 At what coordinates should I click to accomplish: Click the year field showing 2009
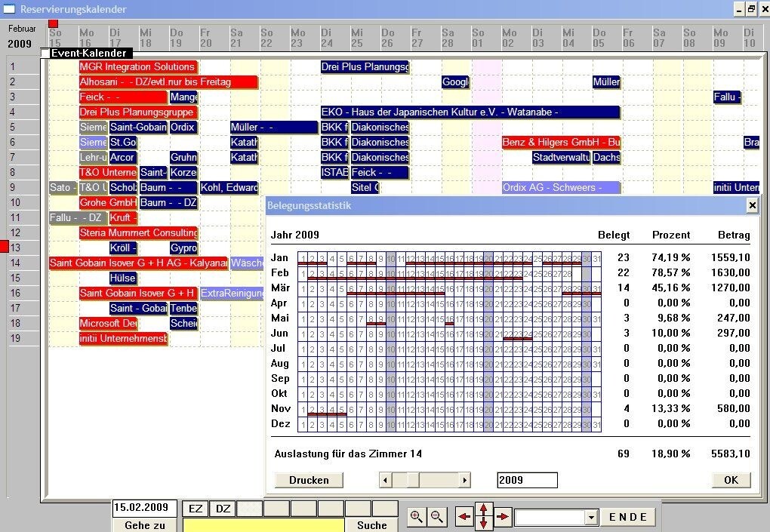(x=528, y=480)
